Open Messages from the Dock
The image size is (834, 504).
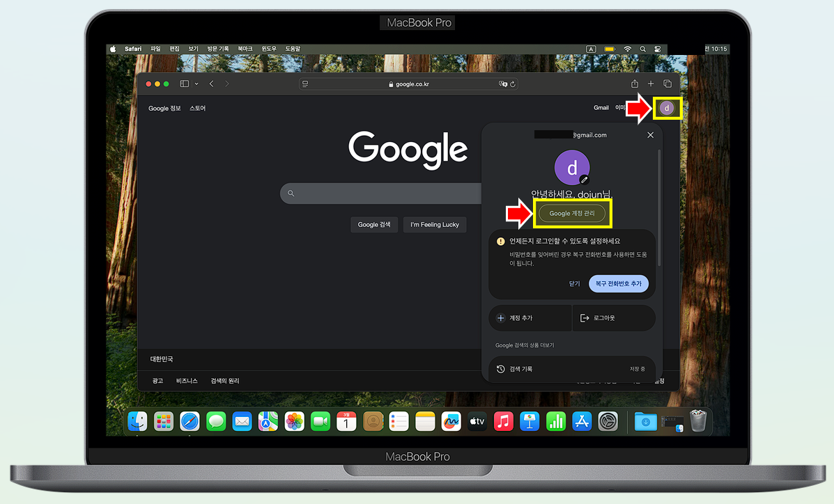tap(216, 422)
